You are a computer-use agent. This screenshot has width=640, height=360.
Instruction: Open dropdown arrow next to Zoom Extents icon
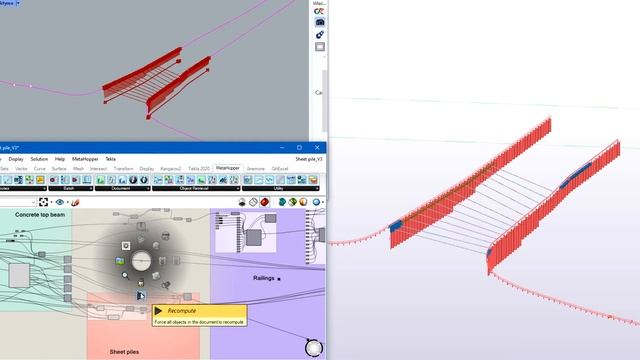[x=51, y=202]
